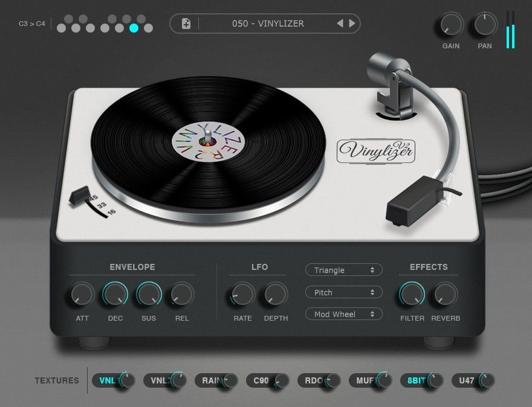Go to the next preset arrow

[x=352, y=24]
